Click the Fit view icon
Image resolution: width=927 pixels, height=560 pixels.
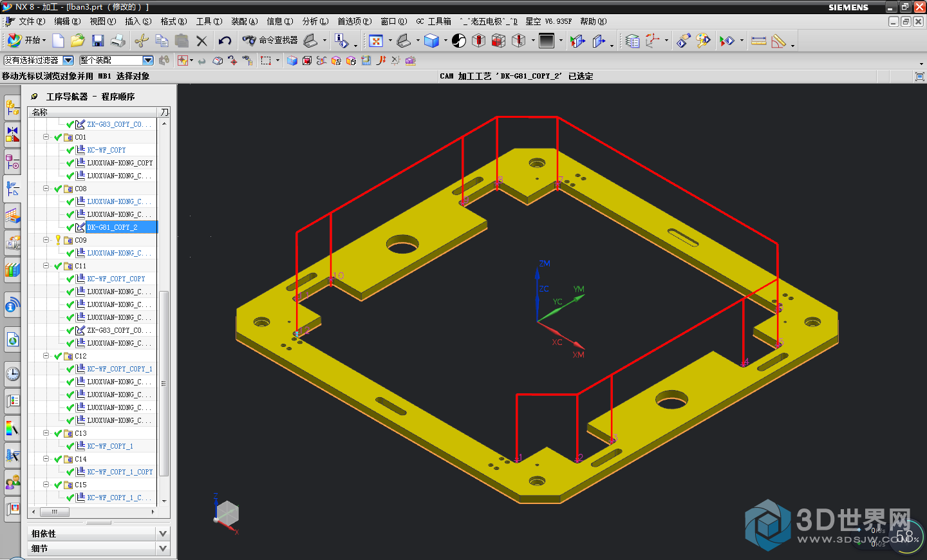376,41
